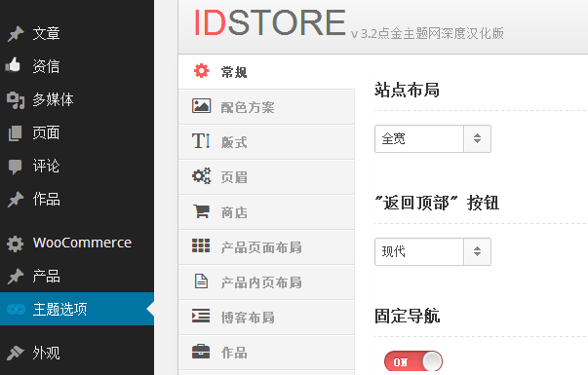Click the speech bubble icon beside 评论

[x=16, y=167]
